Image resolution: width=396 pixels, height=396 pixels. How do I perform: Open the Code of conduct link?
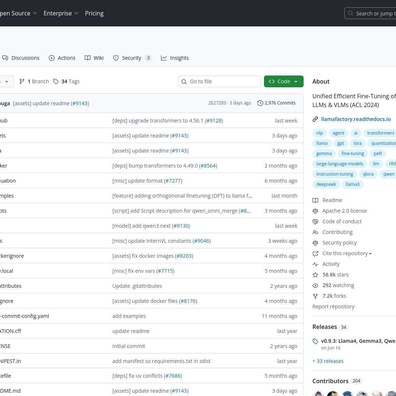342,222
